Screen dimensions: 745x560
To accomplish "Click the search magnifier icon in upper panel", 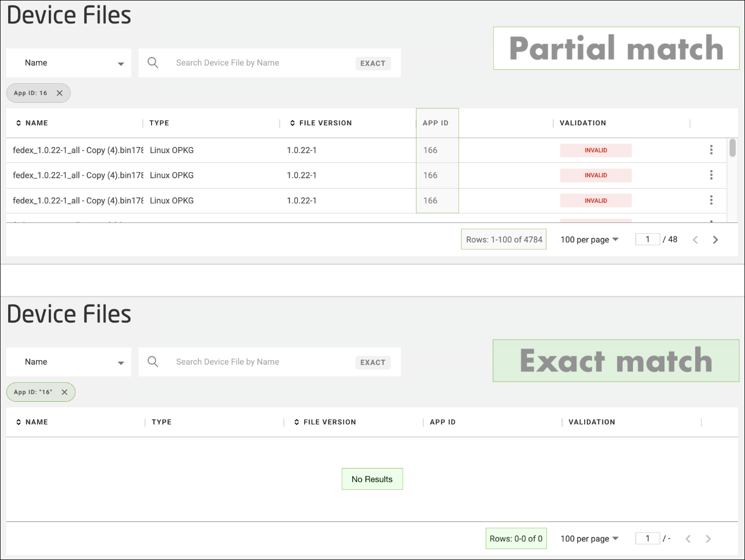I will pyautogui.click(x=153, y=63).
